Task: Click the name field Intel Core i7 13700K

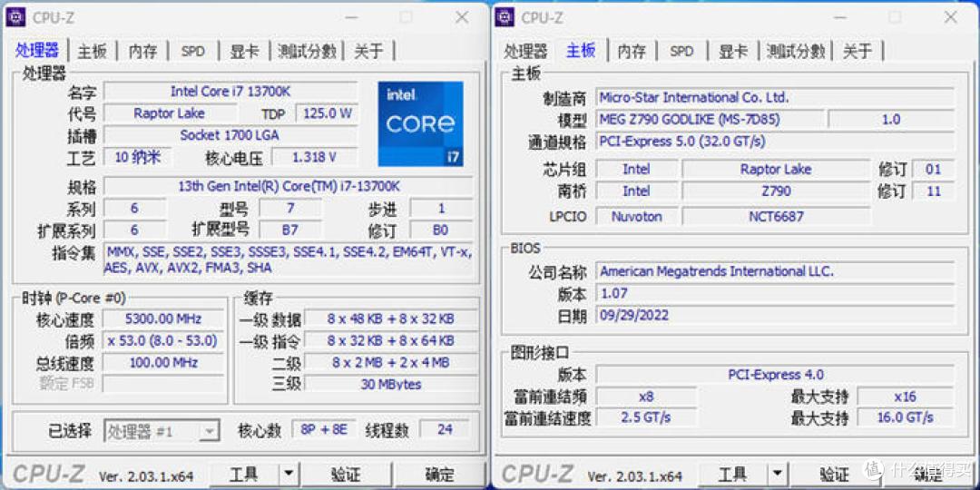Action: coord(230,92)
